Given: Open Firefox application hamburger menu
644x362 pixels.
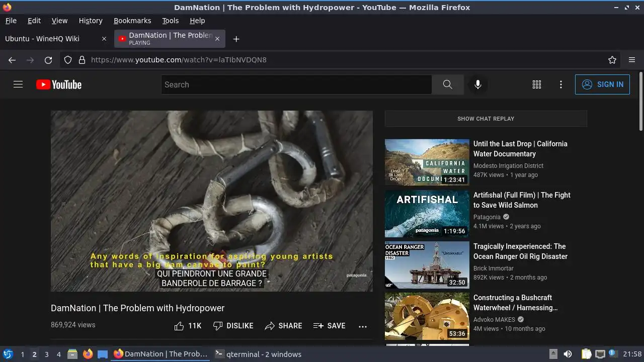Looking at the screenshot, I should (x=632, y=60).
